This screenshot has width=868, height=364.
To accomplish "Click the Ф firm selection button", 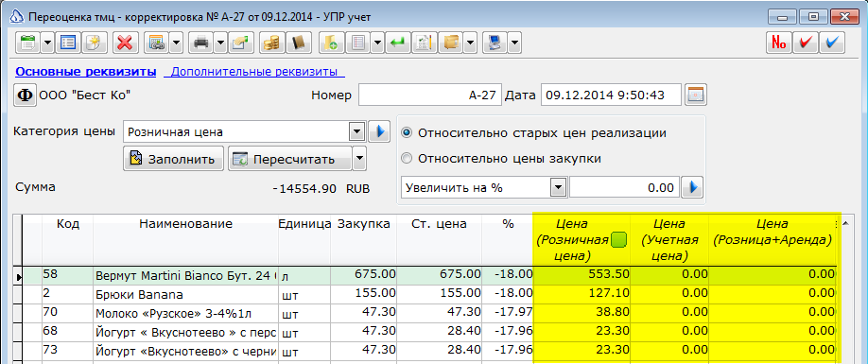I will (x=25, y=95).
